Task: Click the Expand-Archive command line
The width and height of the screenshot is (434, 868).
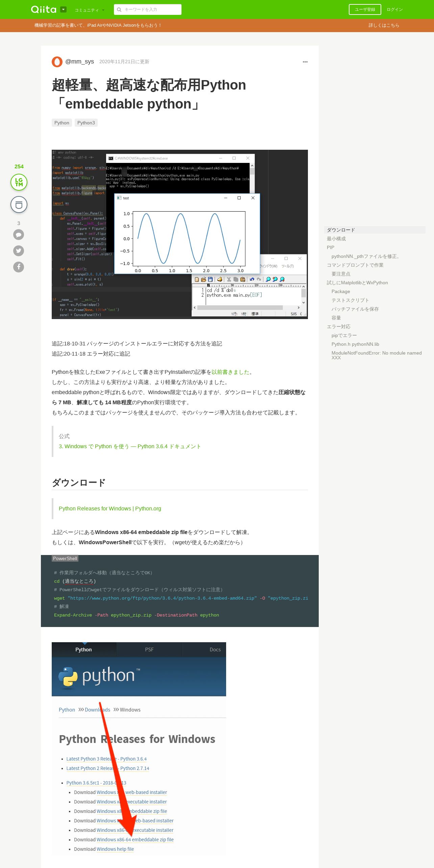Action: (x=137, y=615)
